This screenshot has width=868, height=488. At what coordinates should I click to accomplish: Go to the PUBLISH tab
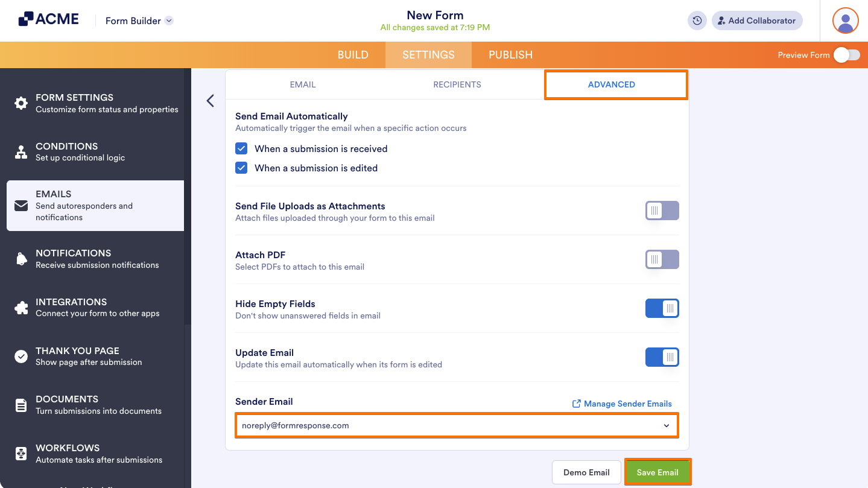[x=510, y=55]
